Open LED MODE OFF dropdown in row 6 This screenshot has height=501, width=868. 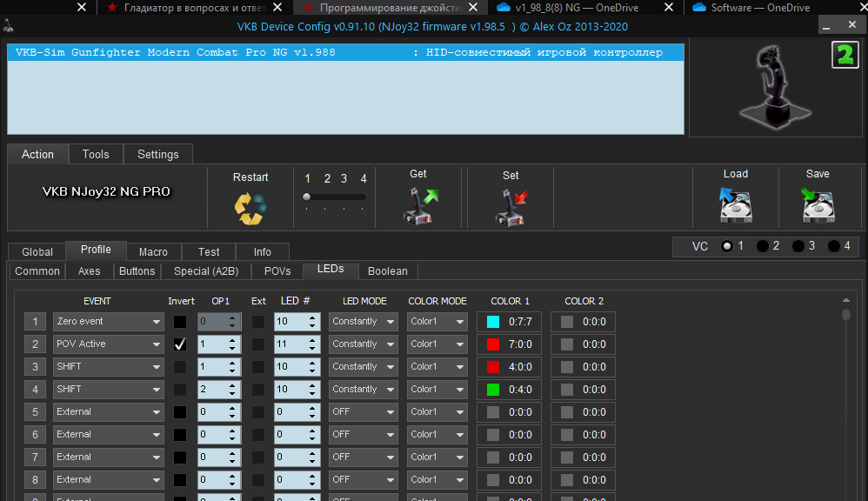(364, 435)
